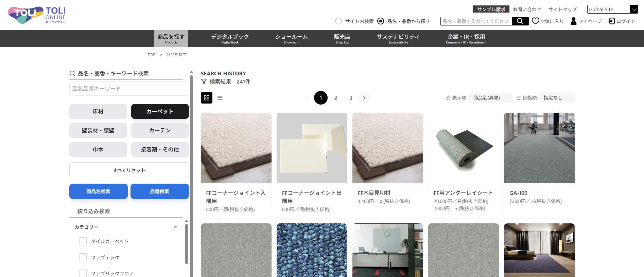Select the 壁装材・腰壁 category button

[x=98, y=130]
